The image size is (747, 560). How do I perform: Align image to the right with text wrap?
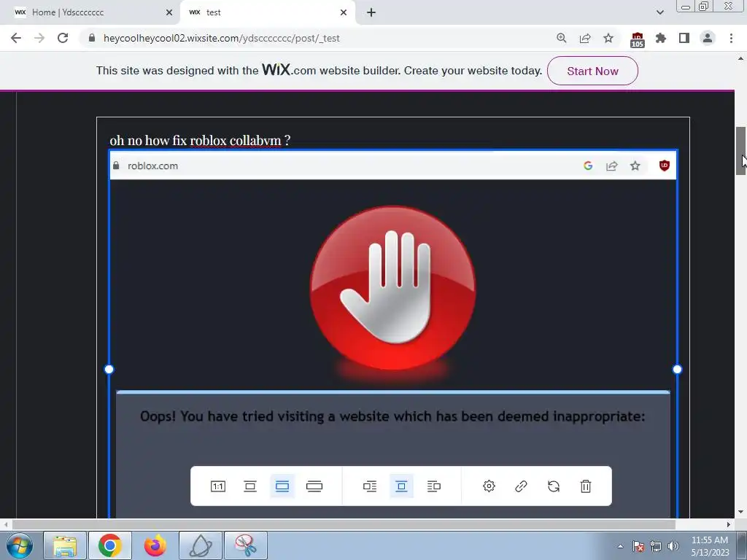tap(433, 486)
